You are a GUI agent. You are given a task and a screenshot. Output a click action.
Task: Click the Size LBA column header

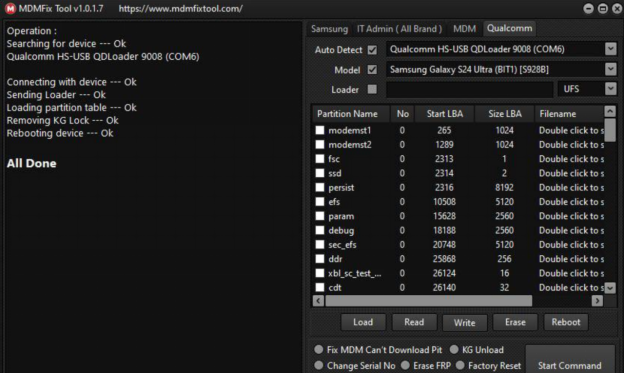505,114
